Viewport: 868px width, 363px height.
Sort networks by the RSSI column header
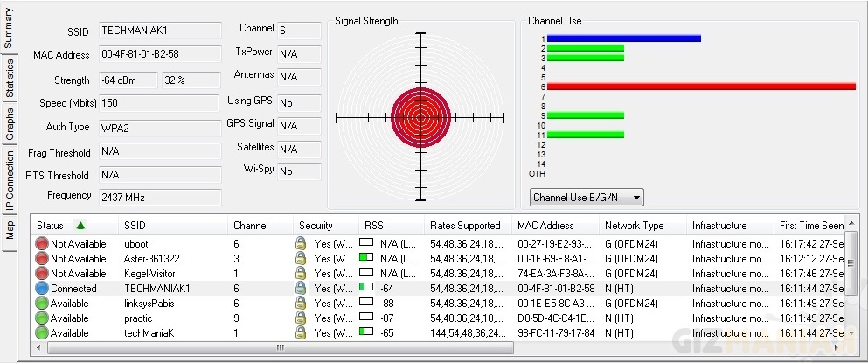click(x=374, y=226)
